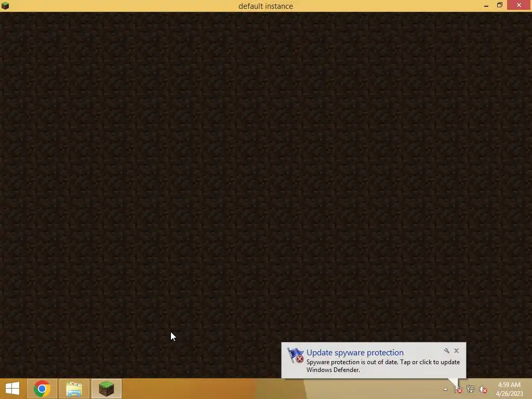This screenshot has height=399, width=532.
Task: Launch Google Chrome from the taskbar
Action: tap(42, 389)
